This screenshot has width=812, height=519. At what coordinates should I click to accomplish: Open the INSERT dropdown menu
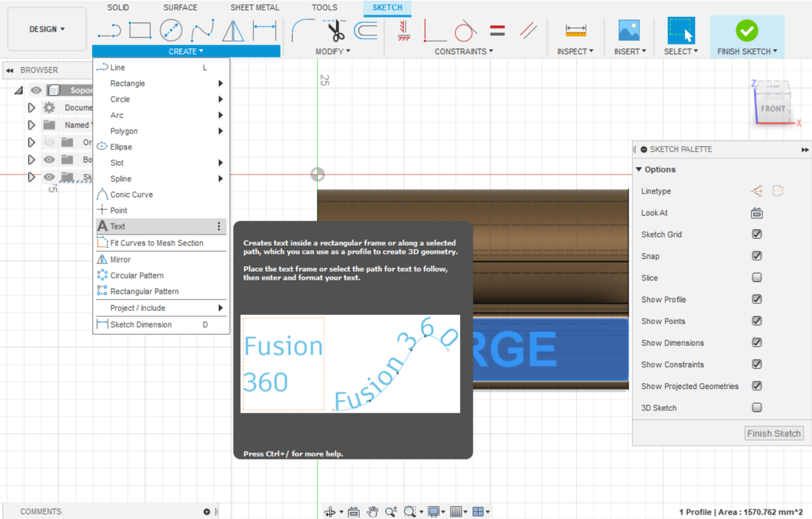pyautogui.click(x=630, y=52)
